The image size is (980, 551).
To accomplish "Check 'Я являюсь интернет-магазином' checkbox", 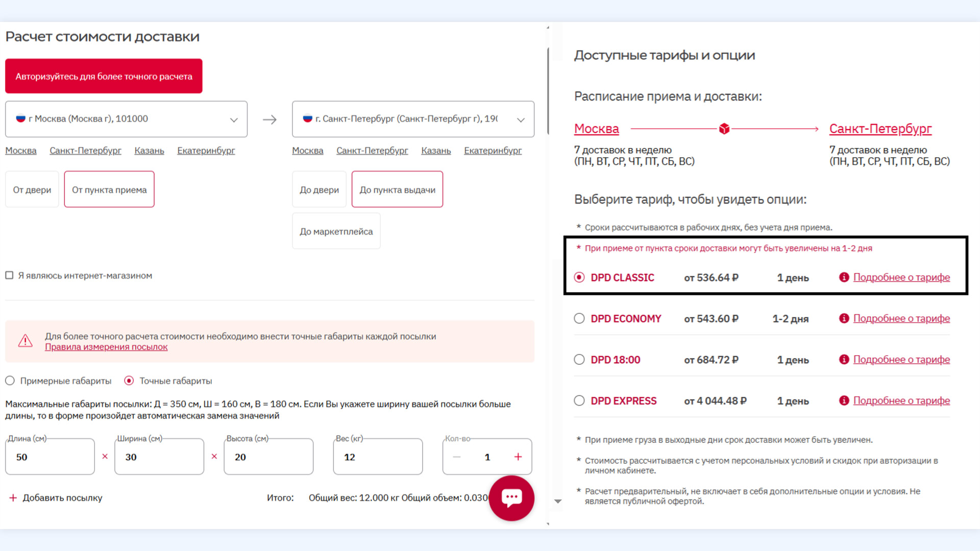I will pos(9,275).
